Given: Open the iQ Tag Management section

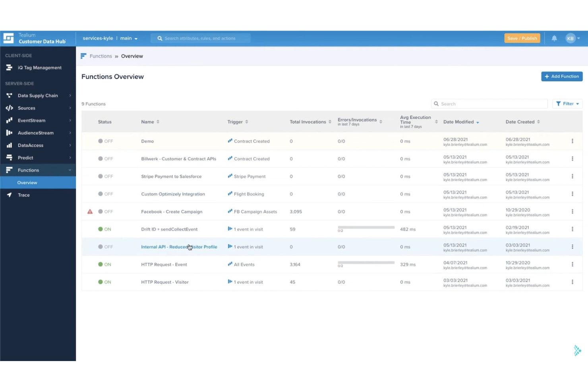Looking at the screenshot, I should pyautogui.click(x=39, y=68).
